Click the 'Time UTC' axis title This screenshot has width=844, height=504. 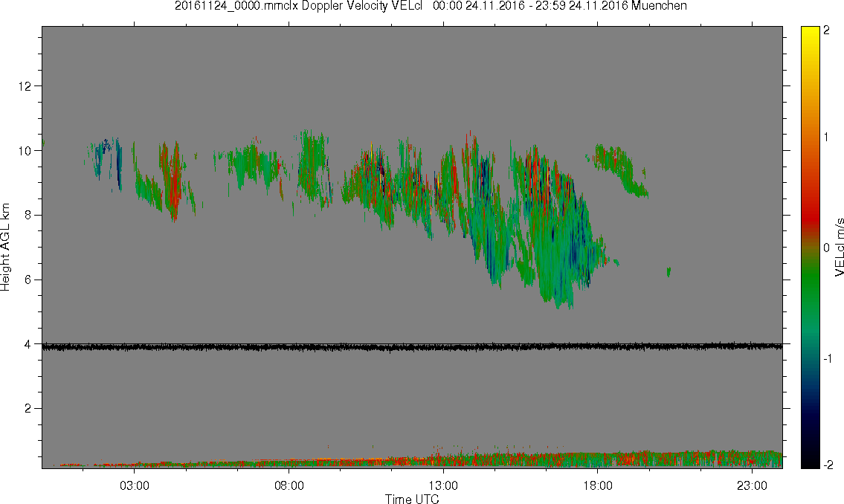(412, 499)
